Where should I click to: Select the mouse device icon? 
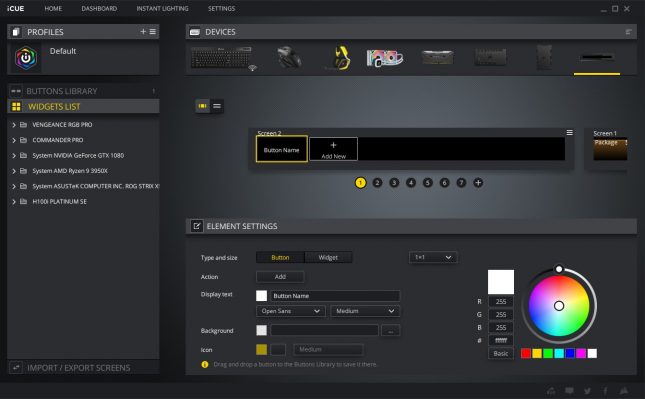tap(288, 58)
